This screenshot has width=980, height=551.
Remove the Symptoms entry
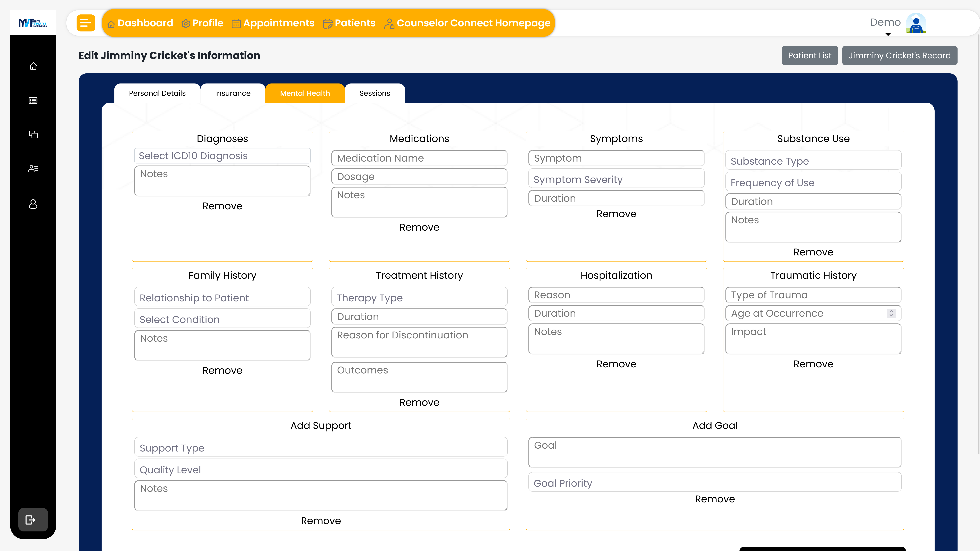616,214
